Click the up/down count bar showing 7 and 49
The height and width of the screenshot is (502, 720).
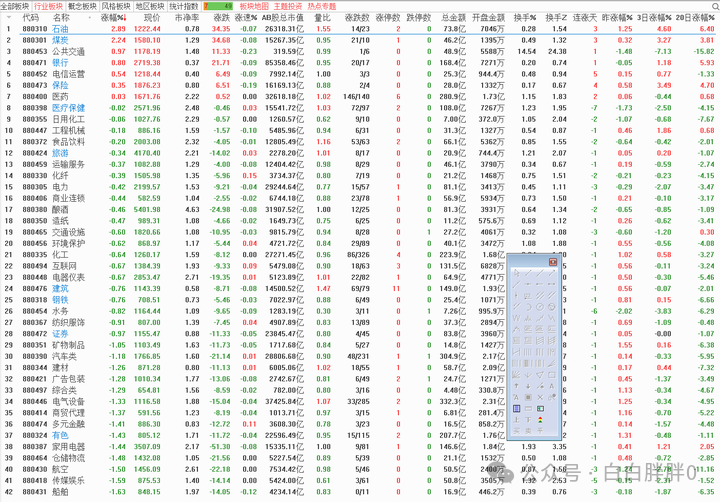(218, 6)
